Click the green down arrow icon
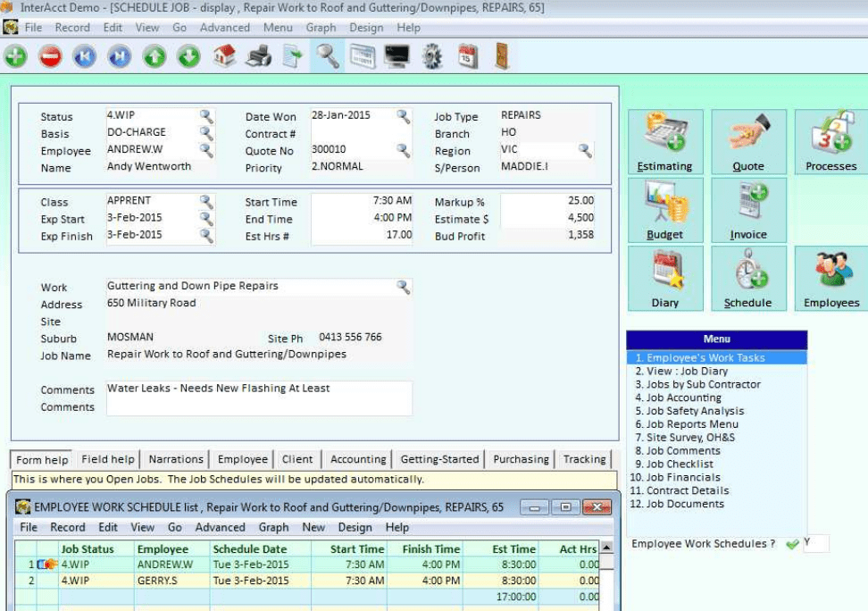 (188, 56)
